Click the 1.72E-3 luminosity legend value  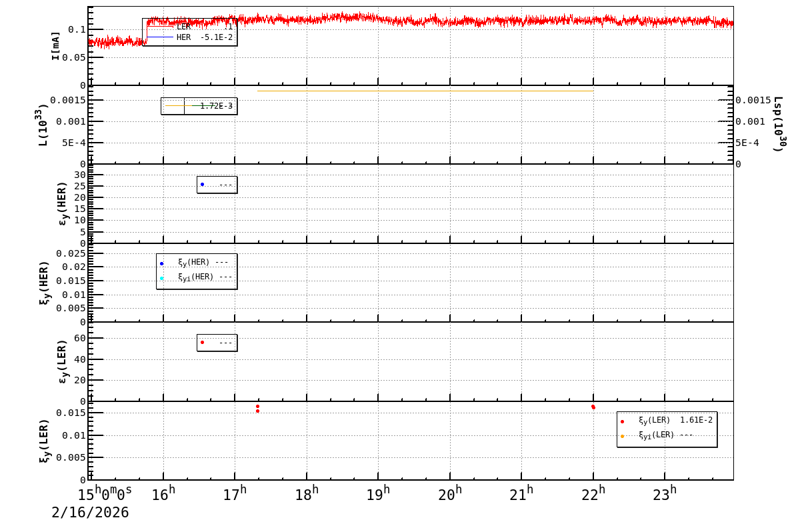point(216,106)
